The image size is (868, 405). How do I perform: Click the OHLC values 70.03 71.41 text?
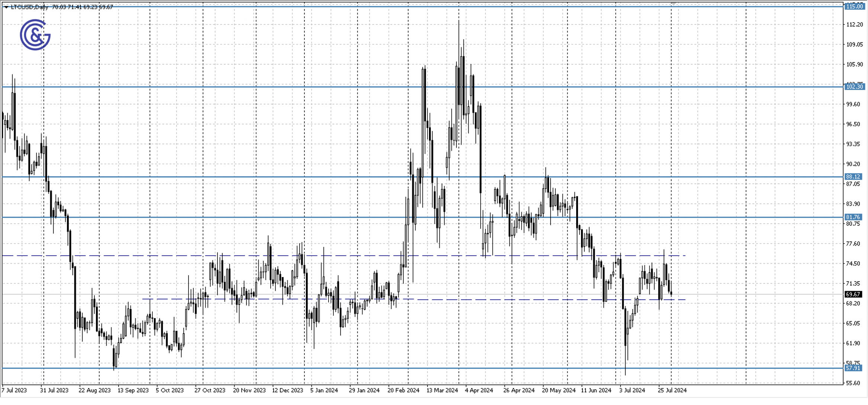[x=67, y=7]
